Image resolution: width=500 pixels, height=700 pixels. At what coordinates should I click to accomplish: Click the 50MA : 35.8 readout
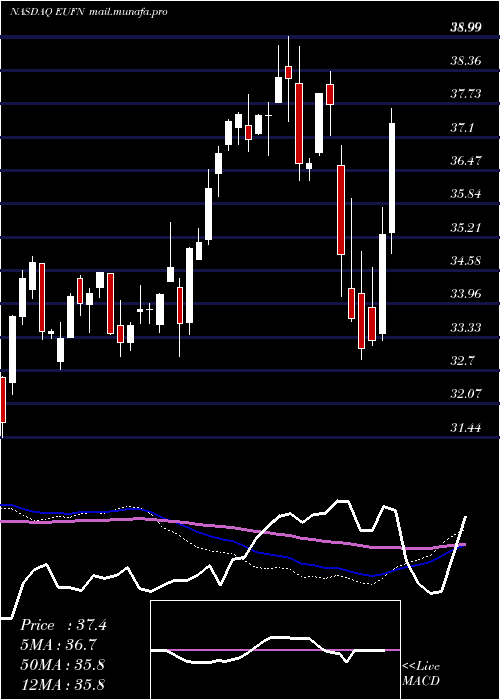tap(62, 664)
